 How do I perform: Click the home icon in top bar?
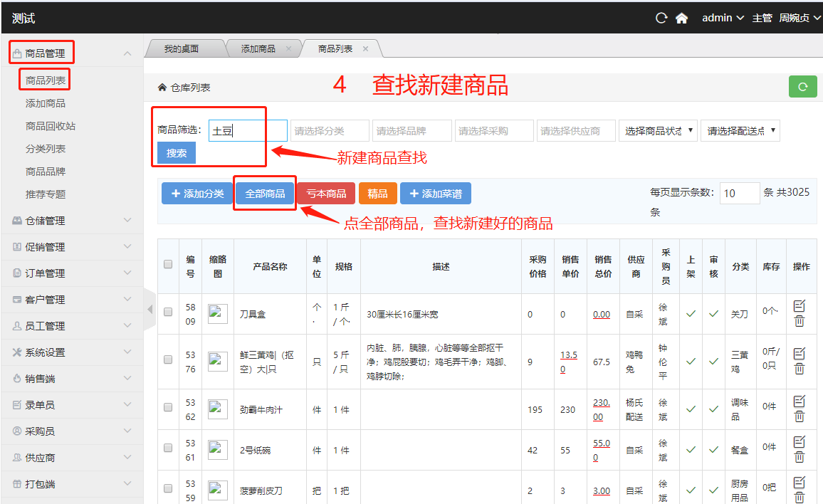coord(681,19)
